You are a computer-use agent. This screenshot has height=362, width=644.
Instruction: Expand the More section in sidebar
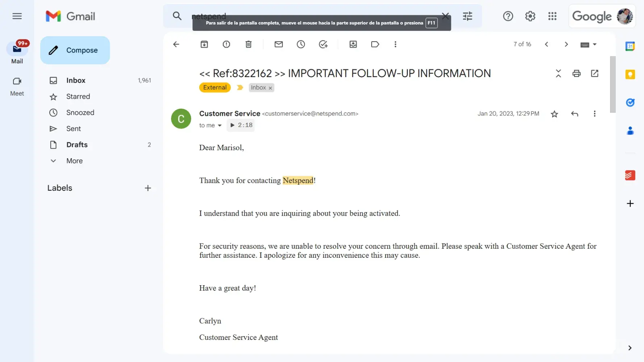(74, 161)
